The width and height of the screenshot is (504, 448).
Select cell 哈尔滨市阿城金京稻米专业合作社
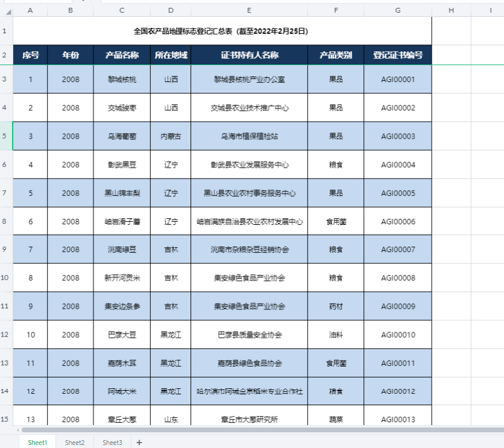point(249,391)
